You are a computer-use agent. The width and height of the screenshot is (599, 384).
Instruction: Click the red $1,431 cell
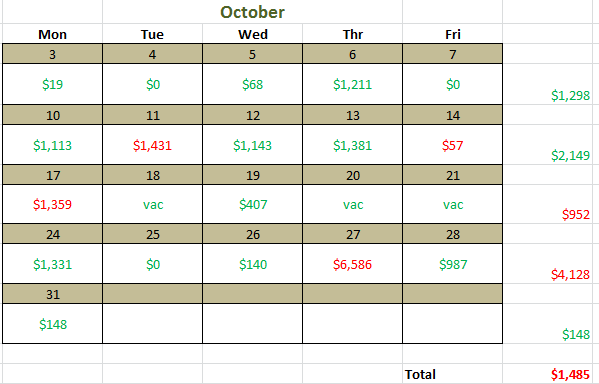pyautogui.click(x=152, y=145)
